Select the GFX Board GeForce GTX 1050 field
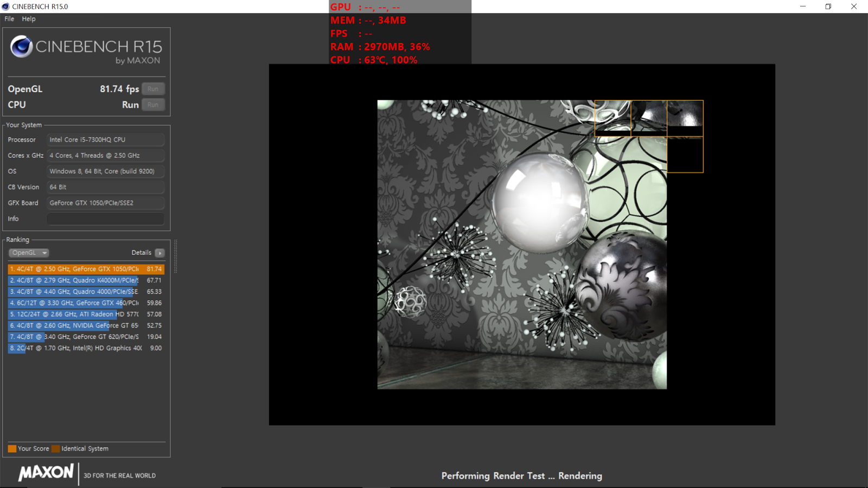This screenshot has width=868, height=488. coord(105,203)
